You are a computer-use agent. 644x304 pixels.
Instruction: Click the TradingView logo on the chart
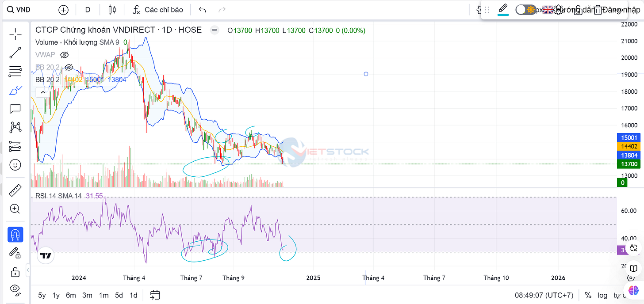(45, 255)
